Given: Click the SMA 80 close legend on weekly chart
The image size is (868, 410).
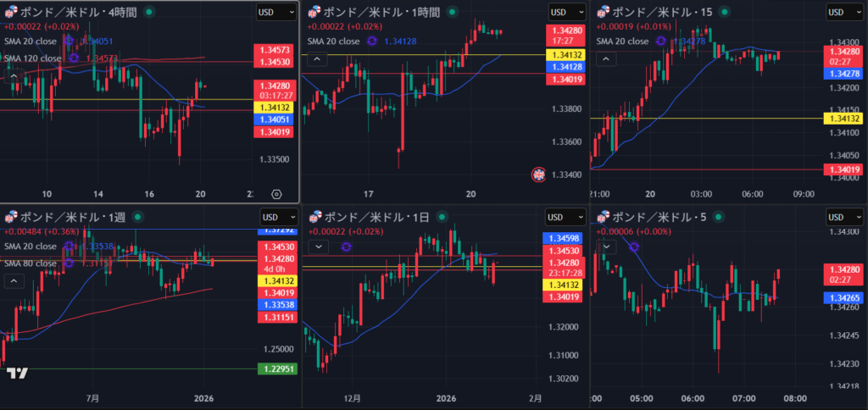Looking at the screenshot, I should tap(31, 263).
